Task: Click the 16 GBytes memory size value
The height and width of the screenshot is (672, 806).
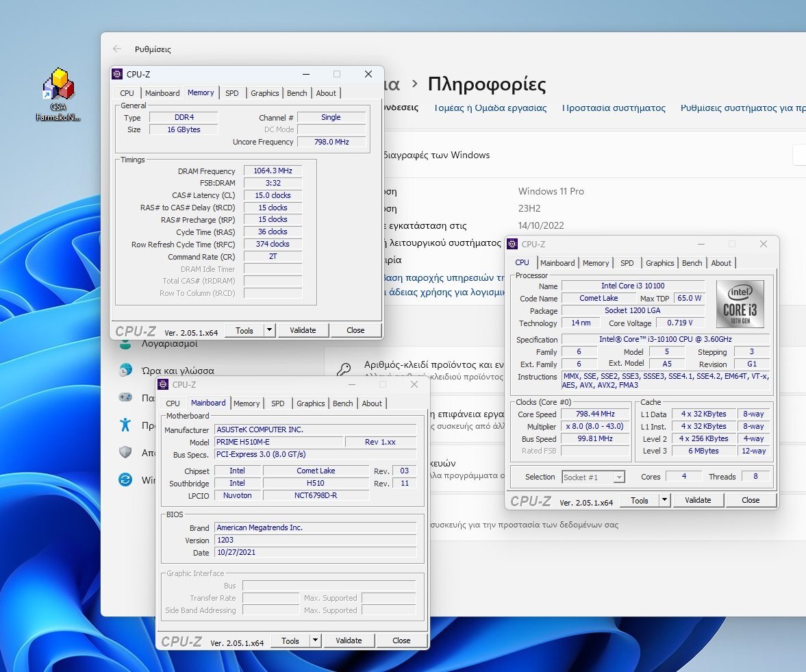Action: (184, 129)
